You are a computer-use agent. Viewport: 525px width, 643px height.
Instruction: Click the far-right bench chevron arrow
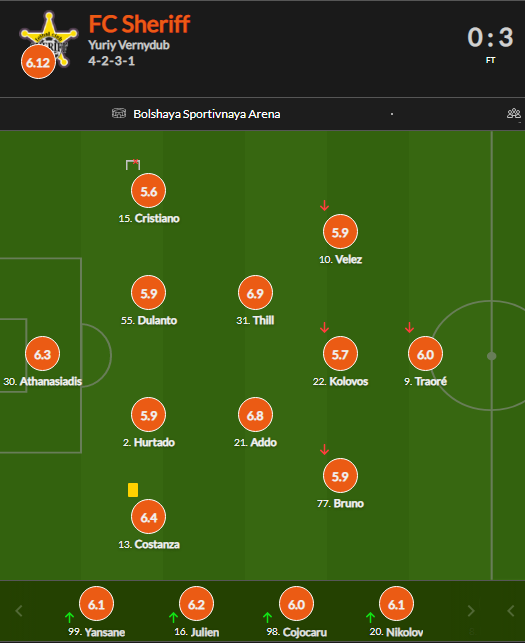(511, 611)
